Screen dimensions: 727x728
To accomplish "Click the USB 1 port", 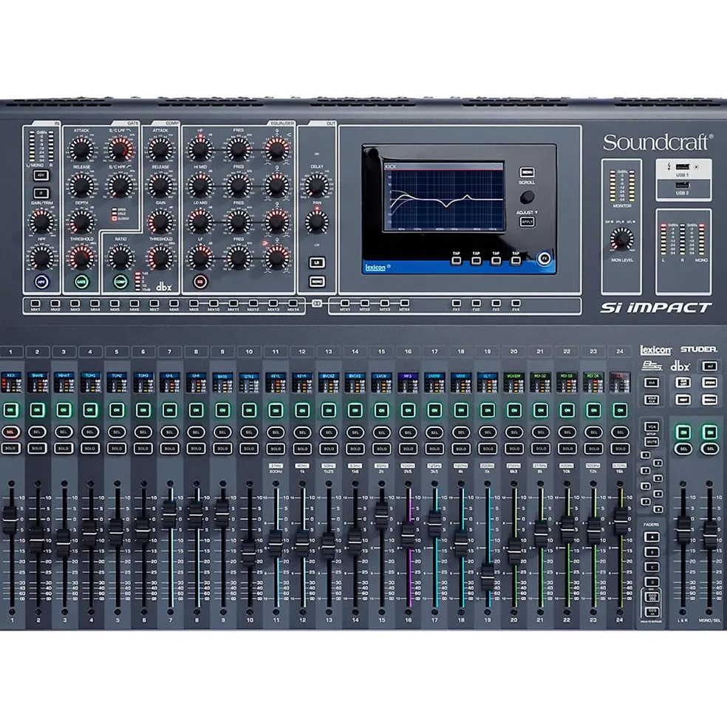I will coord(683,167).
